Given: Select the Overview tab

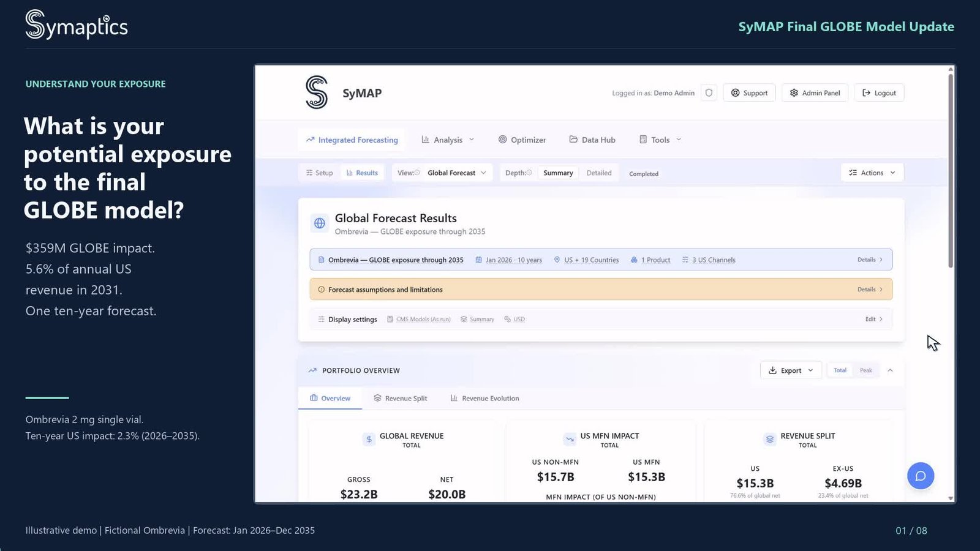Looking at the screenshot, I should click(x=330, y=398).
